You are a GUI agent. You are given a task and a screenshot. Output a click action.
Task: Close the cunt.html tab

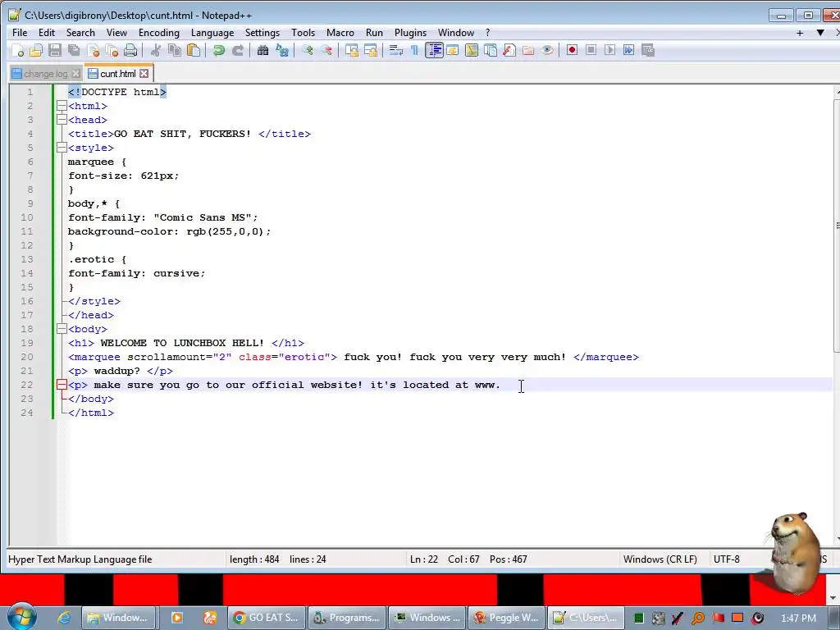click(x=144, y=74)
